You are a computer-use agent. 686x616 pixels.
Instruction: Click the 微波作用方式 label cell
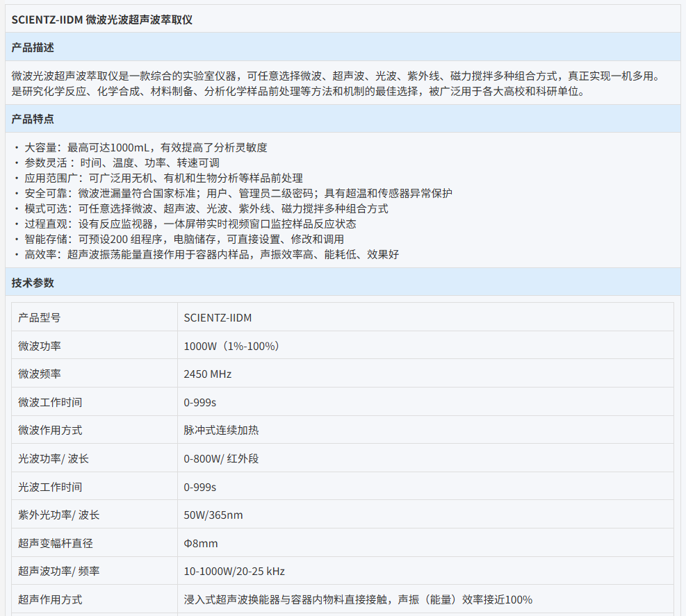coord(50,430)
